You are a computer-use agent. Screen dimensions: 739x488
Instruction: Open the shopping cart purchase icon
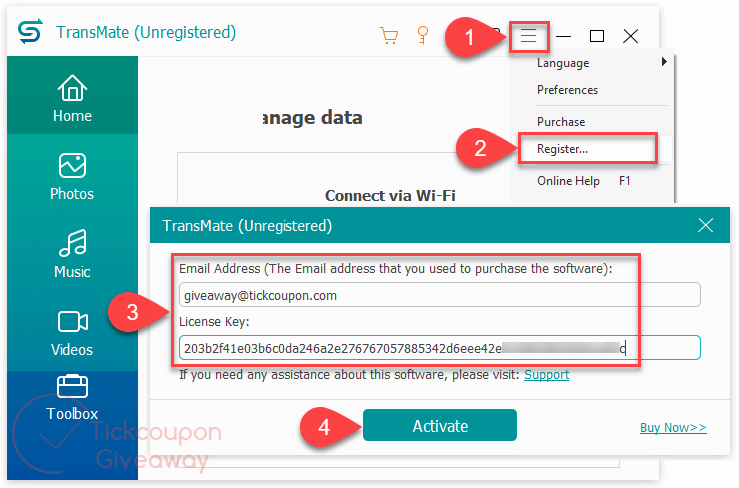[x=389, y=36]
